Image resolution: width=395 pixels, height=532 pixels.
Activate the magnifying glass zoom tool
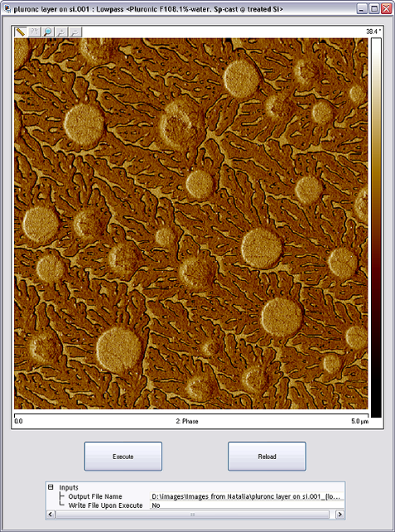pos(48,32)
